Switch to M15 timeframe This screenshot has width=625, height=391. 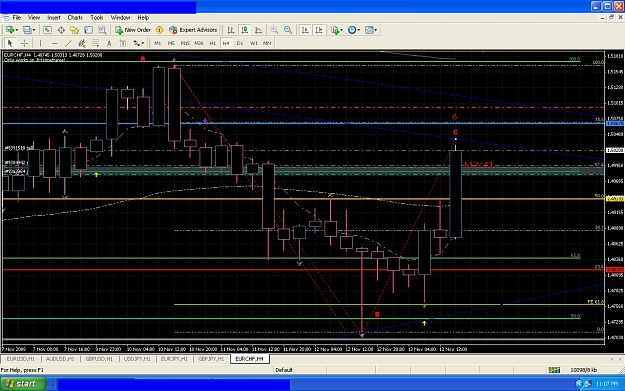tap(185, 43)
